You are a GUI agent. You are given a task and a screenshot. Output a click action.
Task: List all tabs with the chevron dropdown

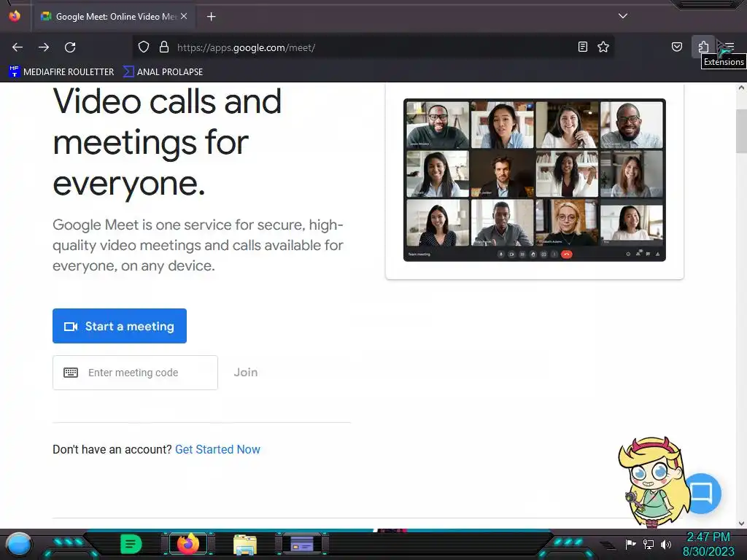(x=622, y=16)
